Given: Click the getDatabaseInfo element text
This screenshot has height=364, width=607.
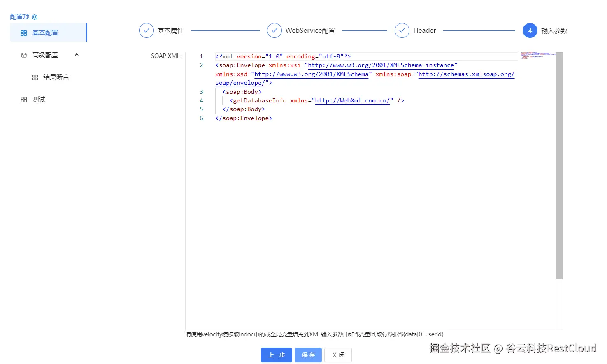Looking at the screenshot, I should 260,100.
